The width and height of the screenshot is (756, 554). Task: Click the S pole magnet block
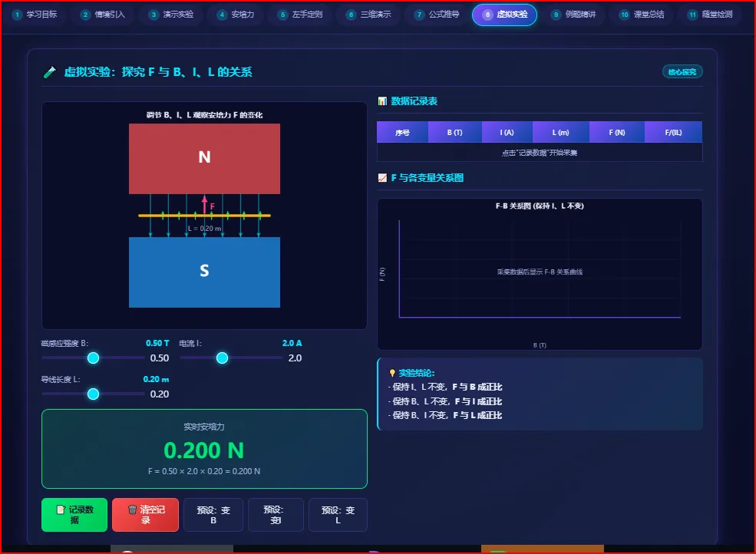click(204, 272)
